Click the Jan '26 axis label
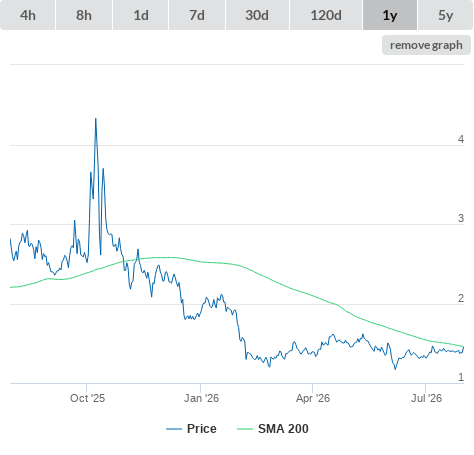The width and height of the screenshot is (474, 455). (201, 398)
